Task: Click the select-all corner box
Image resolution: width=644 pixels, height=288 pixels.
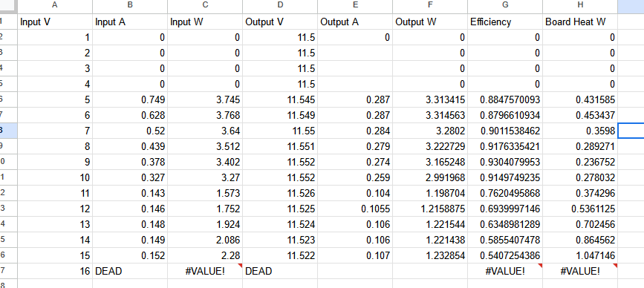Action: tap(8, 6)
